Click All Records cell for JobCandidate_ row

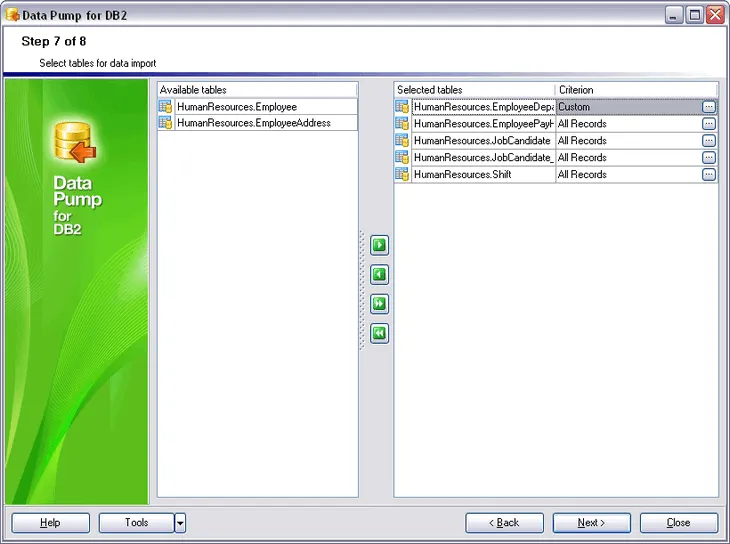(629, 157)
